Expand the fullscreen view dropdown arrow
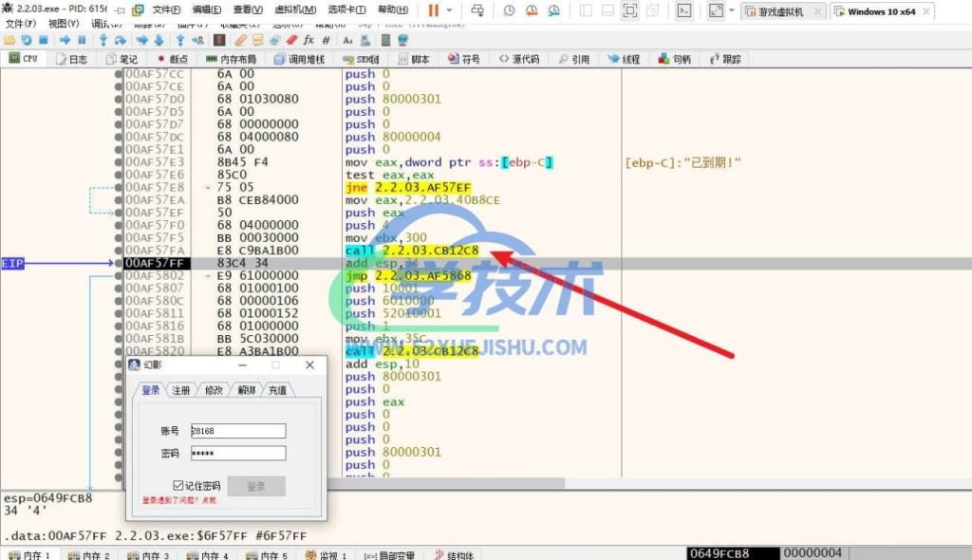This screenshot has height=560, width=972. (732, 10)
